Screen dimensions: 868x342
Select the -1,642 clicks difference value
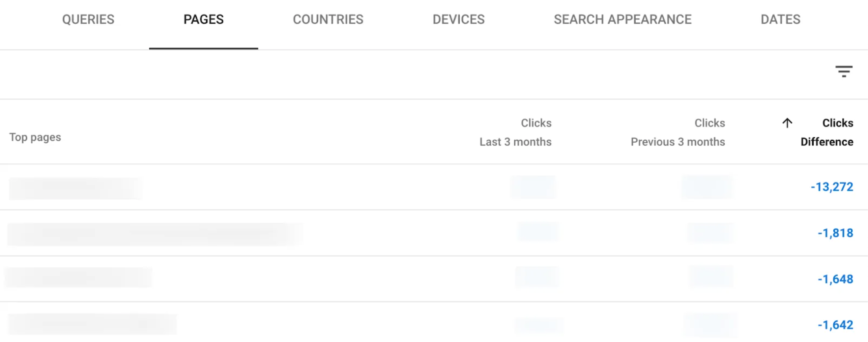835,325
